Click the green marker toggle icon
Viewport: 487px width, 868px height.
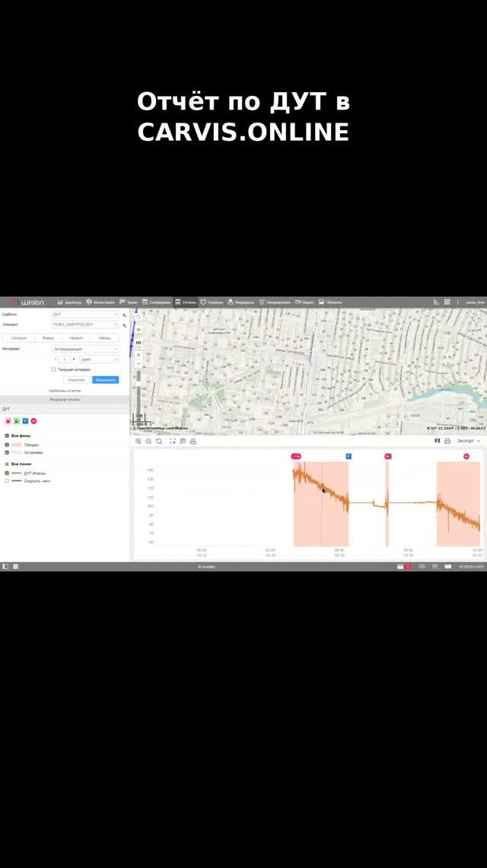pos(17,421)
